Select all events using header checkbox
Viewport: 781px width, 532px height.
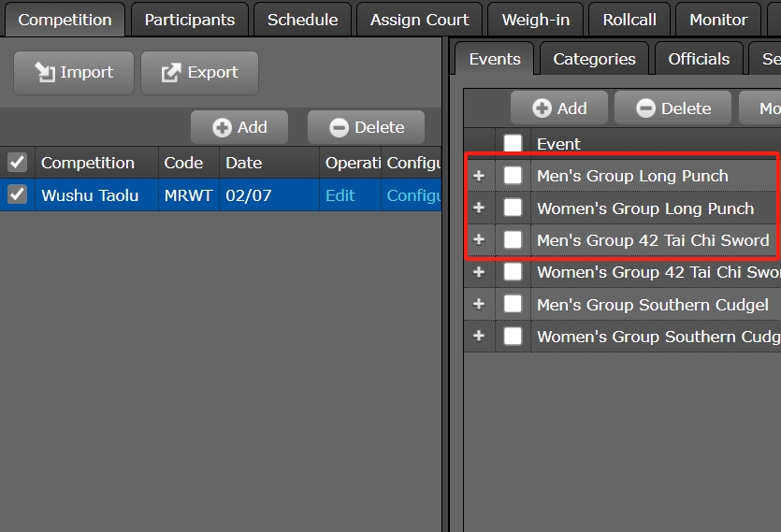tap(513, 144)
